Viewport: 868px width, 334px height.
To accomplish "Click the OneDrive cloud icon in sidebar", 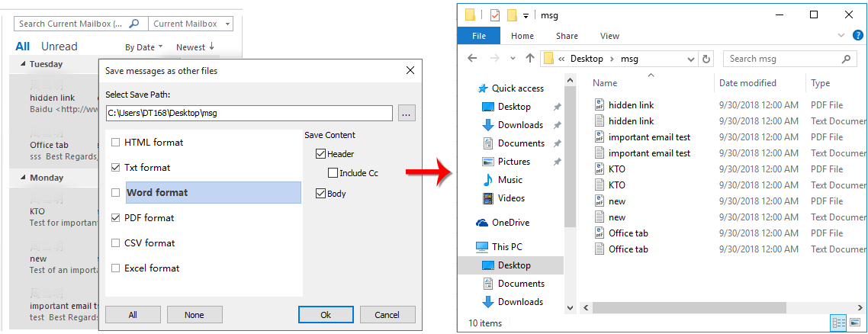I will (x=482, y=223).
